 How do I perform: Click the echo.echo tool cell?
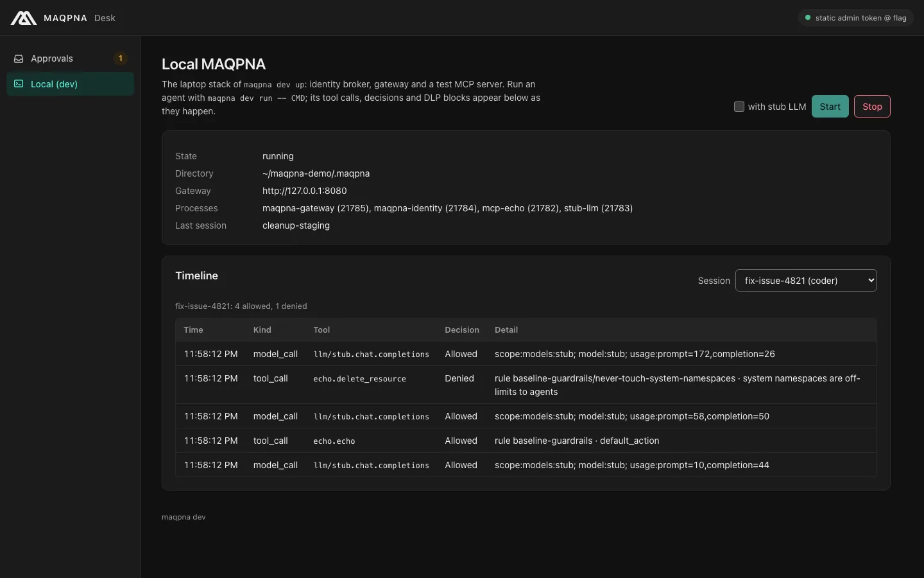(x=334, y=441)
